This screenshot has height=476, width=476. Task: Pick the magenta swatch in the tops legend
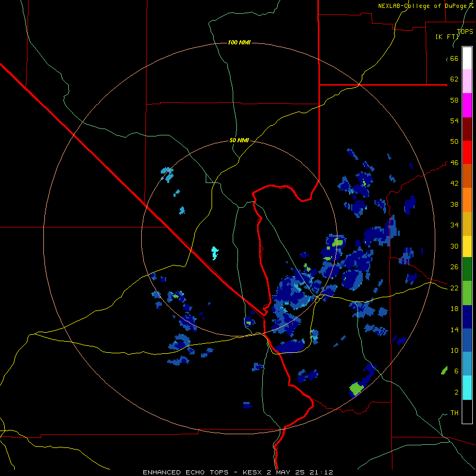coord(467,105)
